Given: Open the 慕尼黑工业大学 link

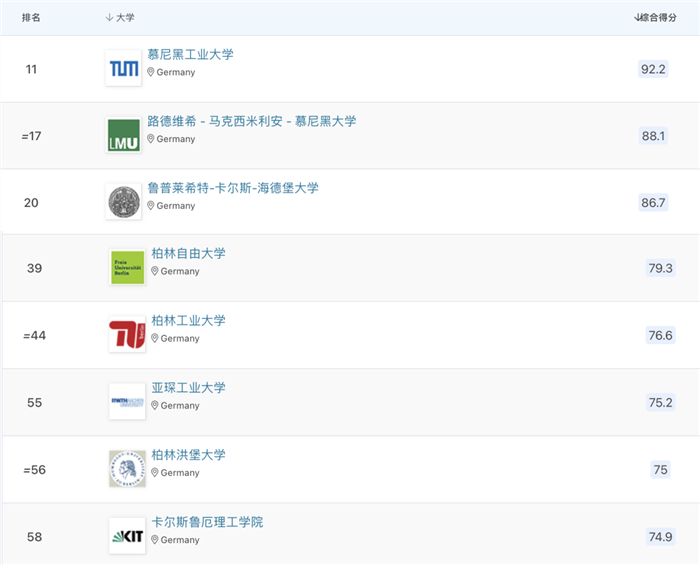Looking at the screenshot, I should pos(191,54).
